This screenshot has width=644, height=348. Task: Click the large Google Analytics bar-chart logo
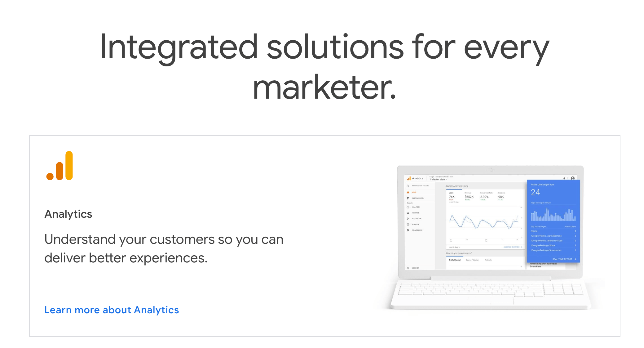click(x=60, y=166)
